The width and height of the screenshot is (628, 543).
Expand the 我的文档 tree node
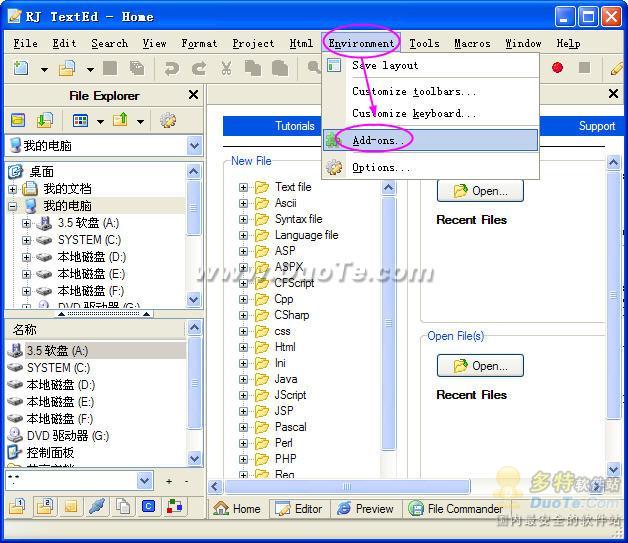[x=13, y=189]
